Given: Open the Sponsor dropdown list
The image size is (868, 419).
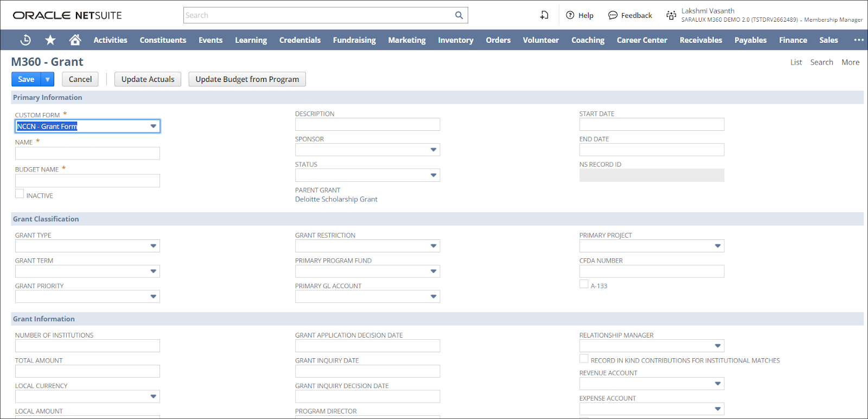Looking at the screenshot, I should 433,150.
